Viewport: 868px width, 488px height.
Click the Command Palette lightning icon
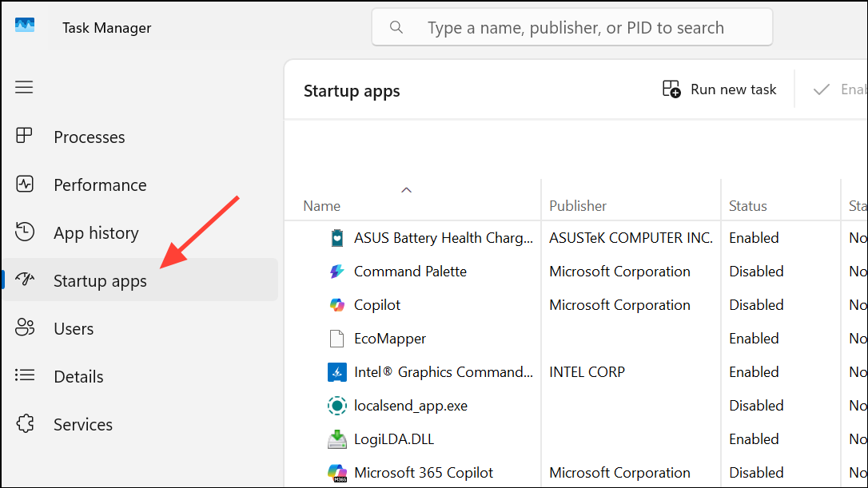pyautogui.click(x=336, y=271)
